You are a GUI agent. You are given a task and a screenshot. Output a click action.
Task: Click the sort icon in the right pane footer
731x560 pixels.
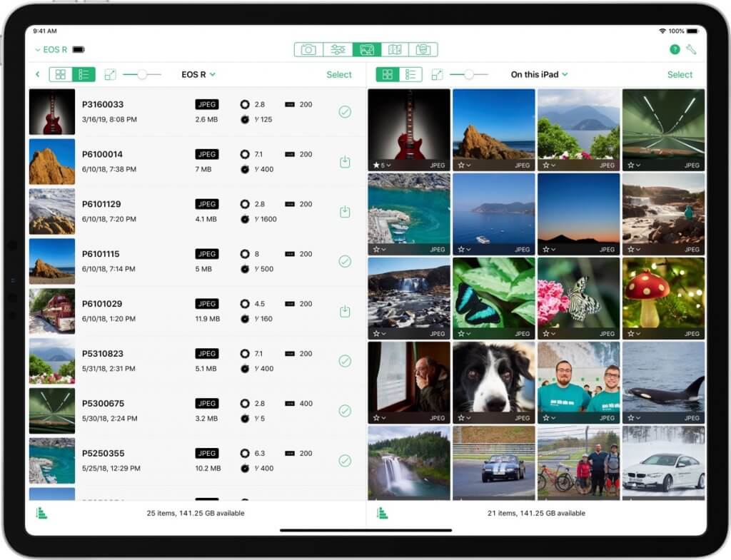tap(383, 513)
